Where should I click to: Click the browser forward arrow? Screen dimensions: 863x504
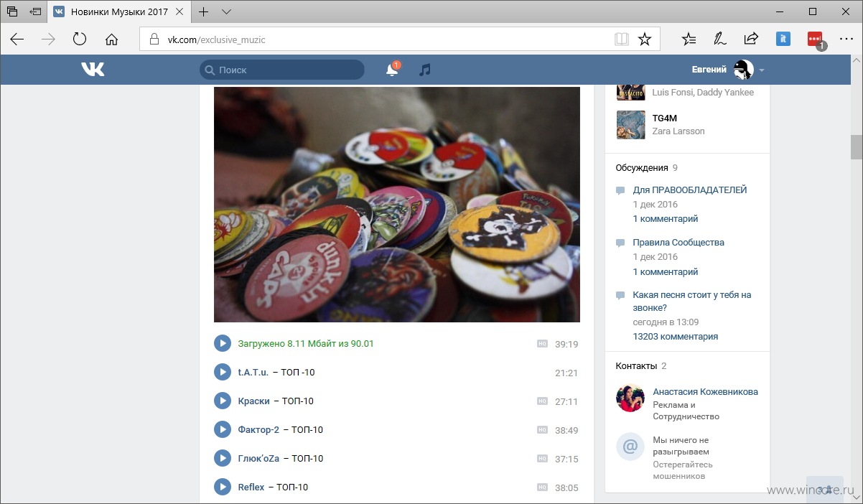coord(48,39)
